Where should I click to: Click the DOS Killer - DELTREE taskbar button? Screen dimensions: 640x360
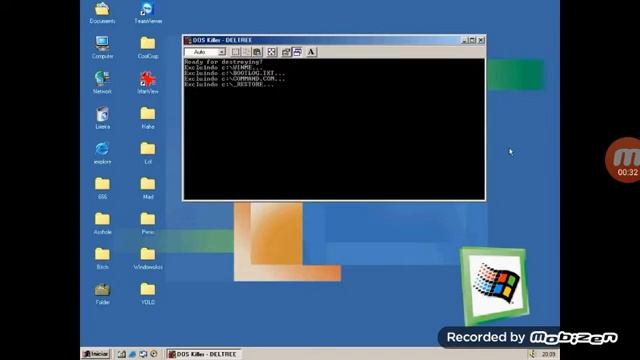(x=204, y=354)
